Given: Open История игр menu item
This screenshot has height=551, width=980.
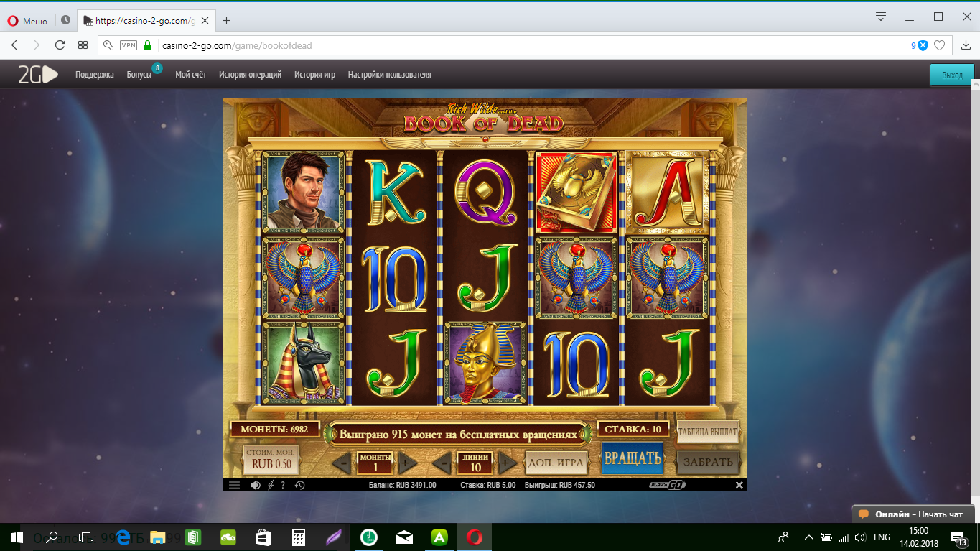Looking at the screenshot, I should click(314, 74).
